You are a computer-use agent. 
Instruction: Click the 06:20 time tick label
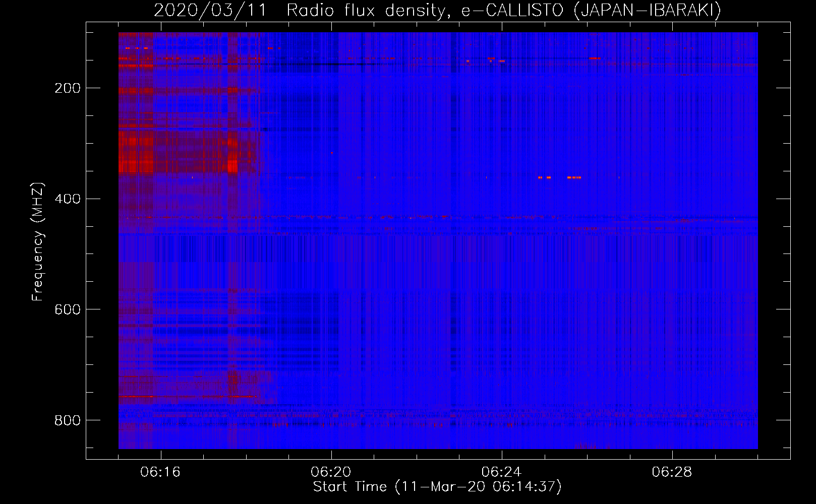(331, 472)
